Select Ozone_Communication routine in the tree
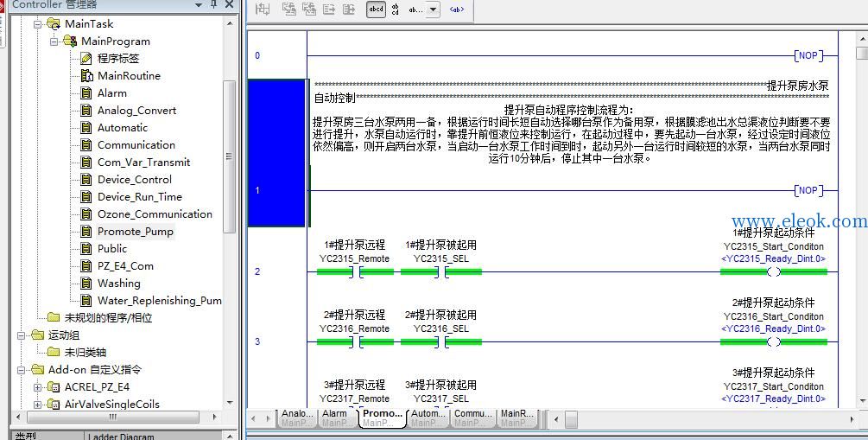This screenshot has height=440, width=868. pos(155,214)
